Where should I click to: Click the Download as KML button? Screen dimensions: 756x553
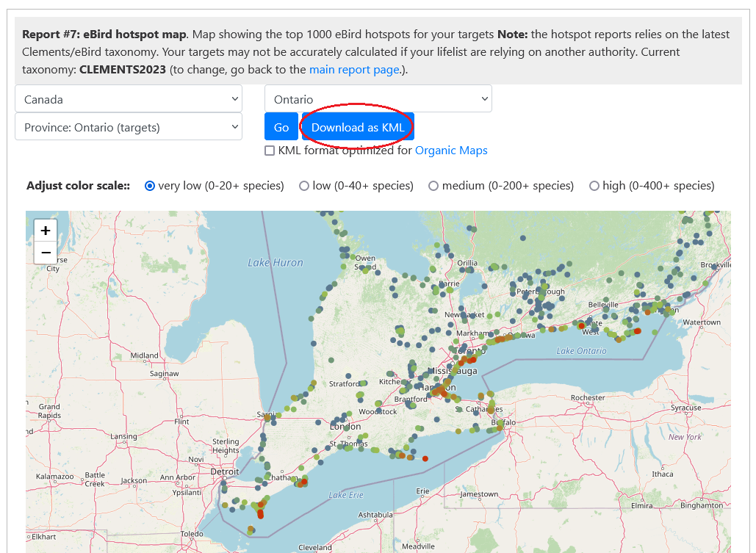coord(358,127)
